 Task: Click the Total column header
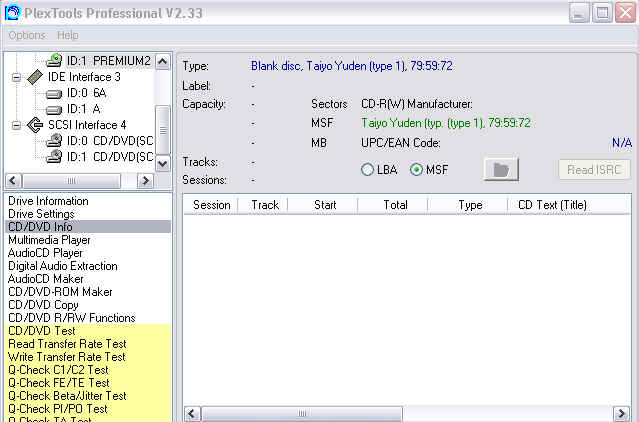[393, 205]
